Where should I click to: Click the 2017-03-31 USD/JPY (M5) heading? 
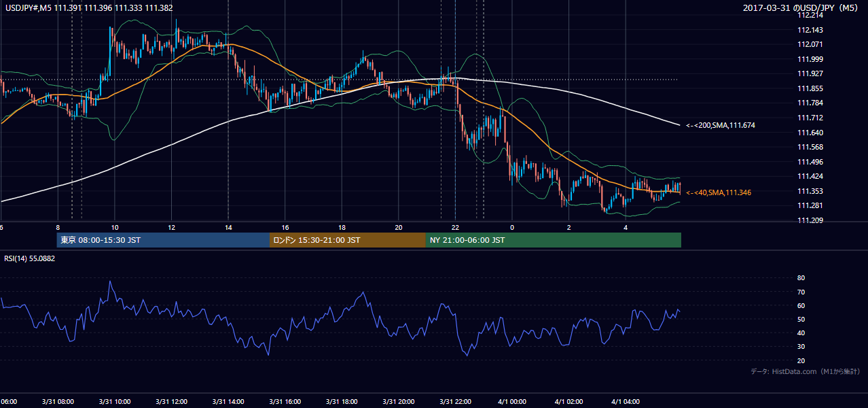(801, 7)
